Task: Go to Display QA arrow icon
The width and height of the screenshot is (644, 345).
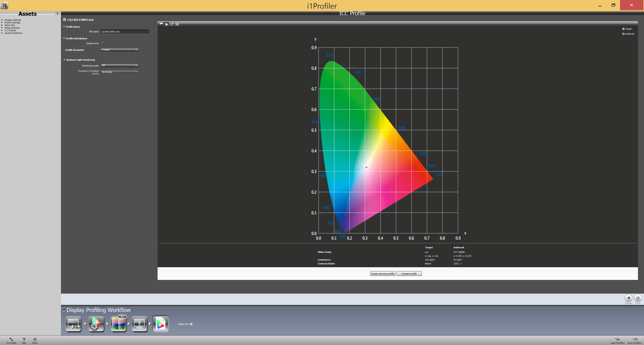Action: (x=191, y=324)
